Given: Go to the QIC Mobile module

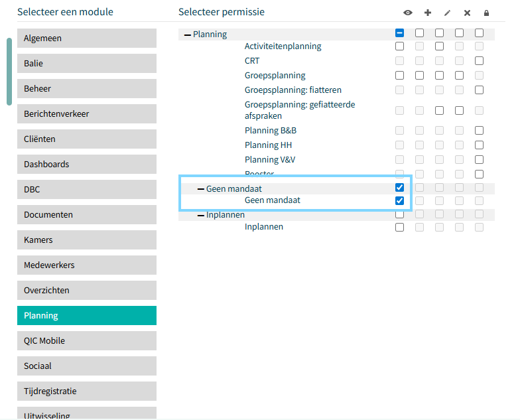Looking at the screenshot, I should pyautogui.click(x=87, y=341).
